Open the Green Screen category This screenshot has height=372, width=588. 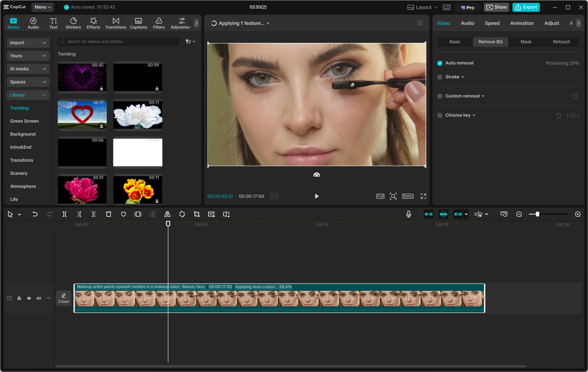pyautogui.click(x=24, y=121)
